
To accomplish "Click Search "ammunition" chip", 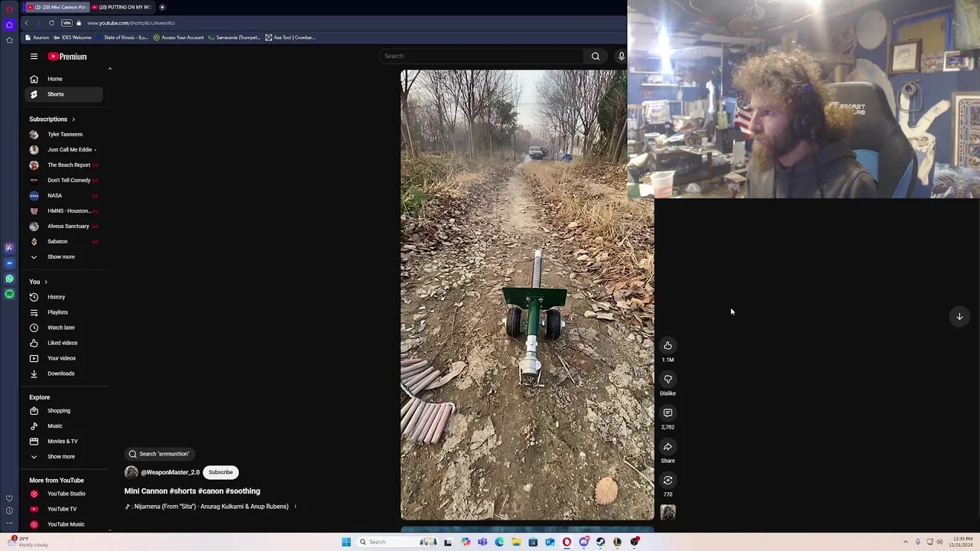I will pos(159,454).
